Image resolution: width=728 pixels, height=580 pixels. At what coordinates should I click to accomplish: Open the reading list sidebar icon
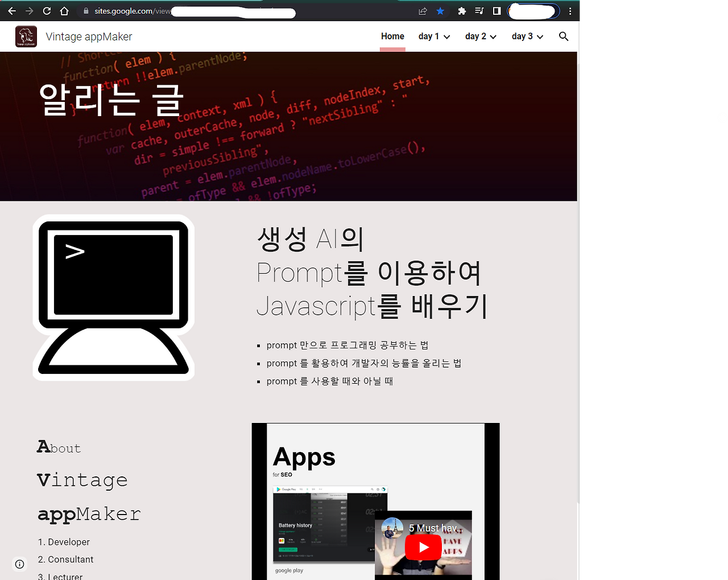click(x=496, y=11)
